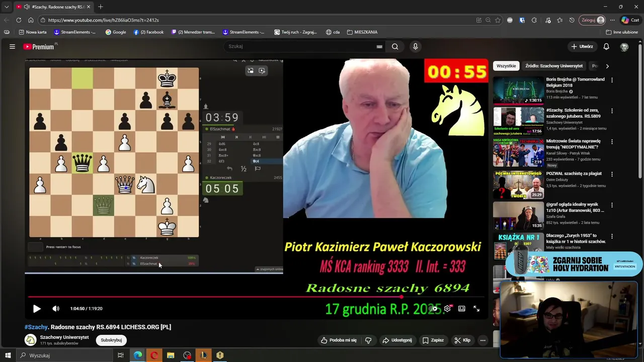Open more actions ellipsis below video
644x362 pixels.
pos(482,340)
